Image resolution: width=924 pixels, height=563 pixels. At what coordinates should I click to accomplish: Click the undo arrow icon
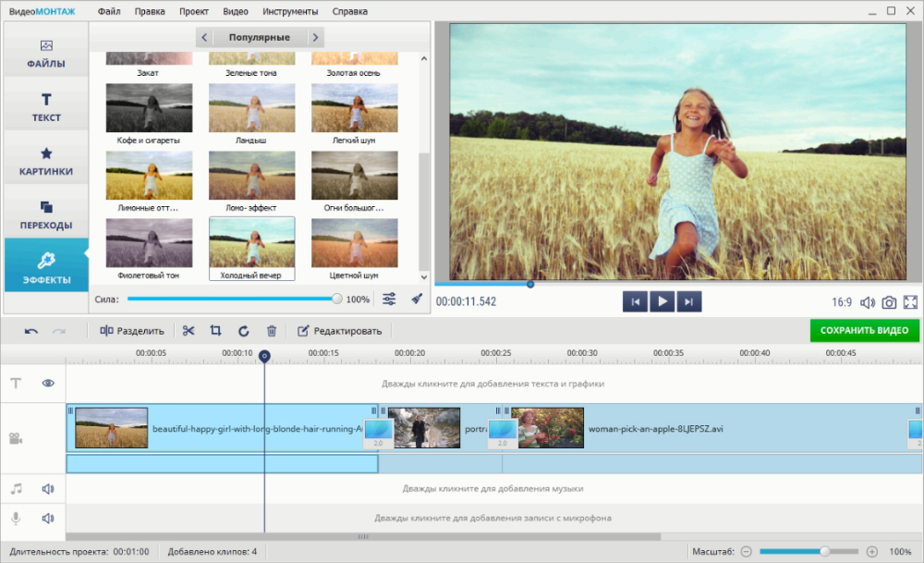pyautogui.click(x=31, y=331)
